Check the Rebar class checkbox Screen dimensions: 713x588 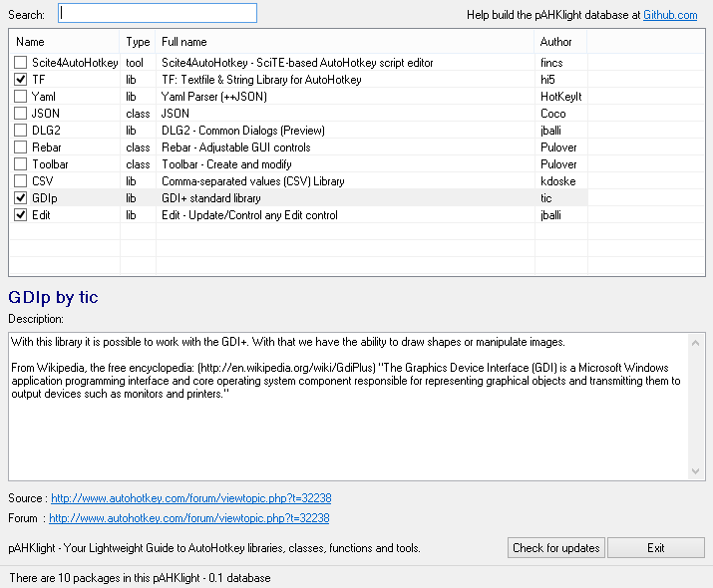click(21, 147)
